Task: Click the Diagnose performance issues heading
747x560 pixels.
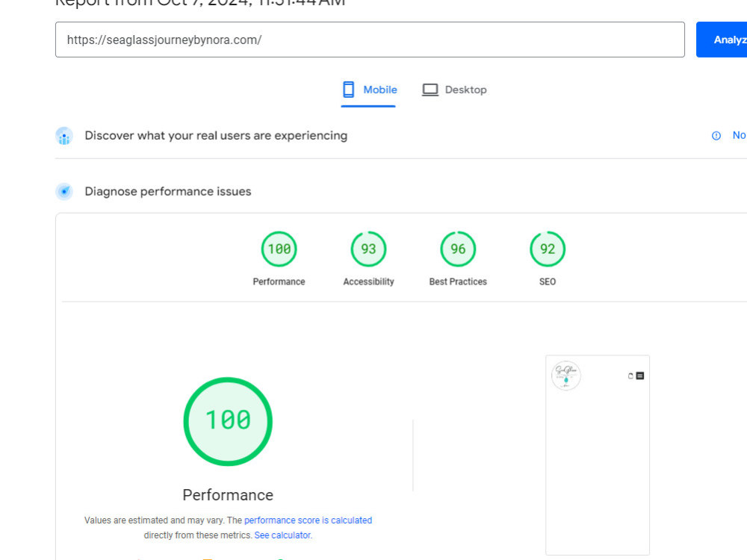Action: pyautogui.click(x=167, y=191)
